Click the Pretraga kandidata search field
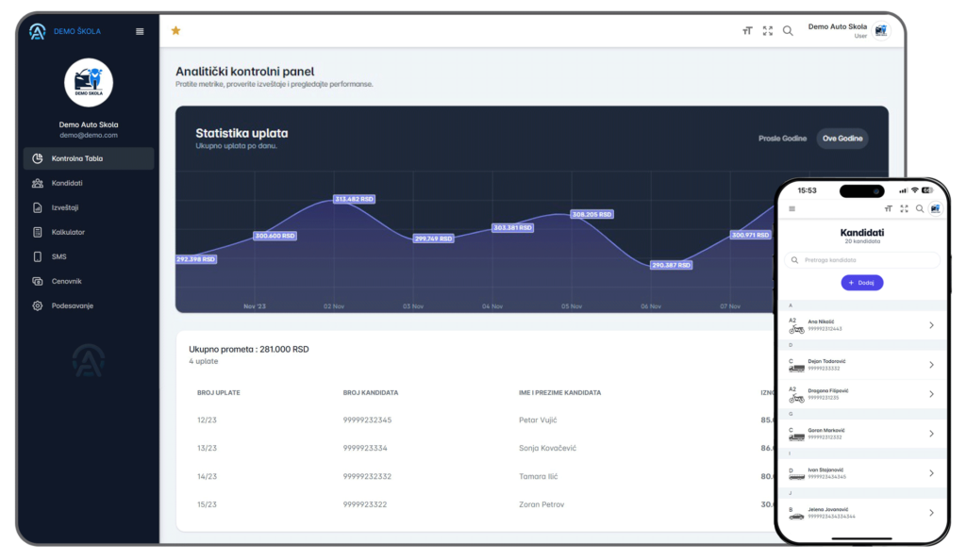 [862, 259]
